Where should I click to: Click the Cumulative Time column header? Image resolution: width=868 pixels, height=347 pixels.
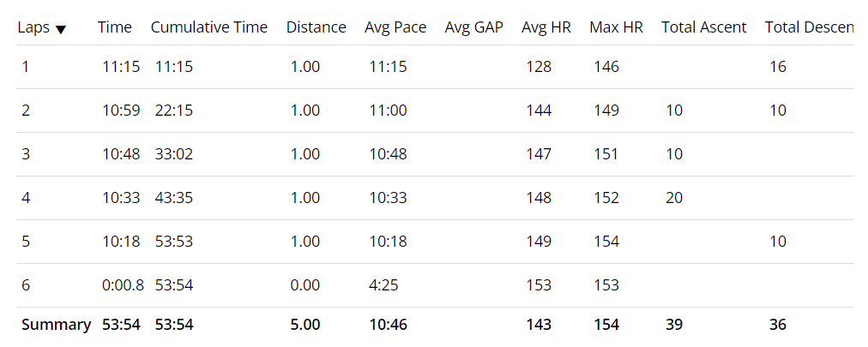pyautogui.click(x=209, y=27)
